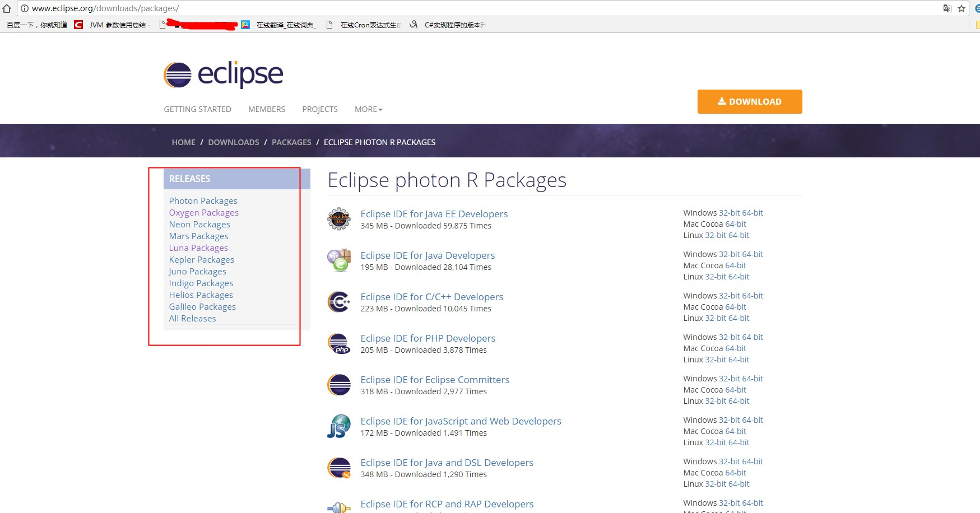Click the JavaScript and Web Developers JS icon
The width and height of the screenshot is (980, 513).
tap(339, 426)
